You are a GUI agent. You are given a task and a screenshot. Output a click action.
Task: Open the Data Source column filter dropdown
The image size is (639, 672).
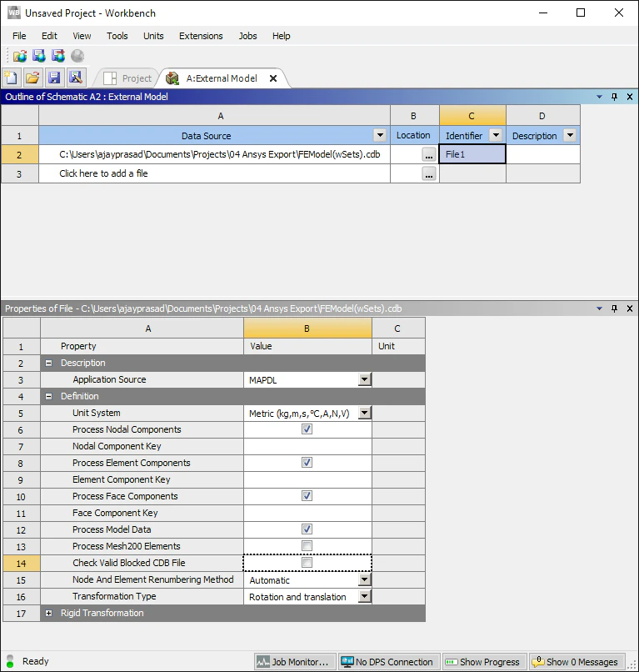tap(380, 135)
